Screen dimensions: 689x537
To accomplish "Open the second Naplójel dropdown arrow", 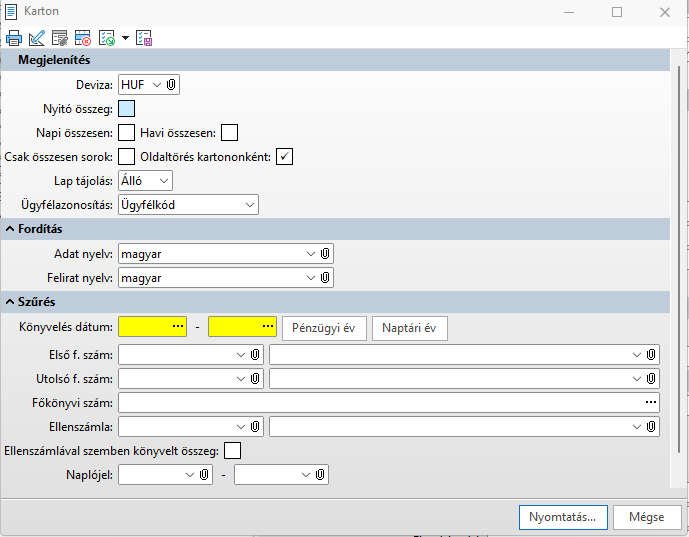I will [x=306, y=475].
